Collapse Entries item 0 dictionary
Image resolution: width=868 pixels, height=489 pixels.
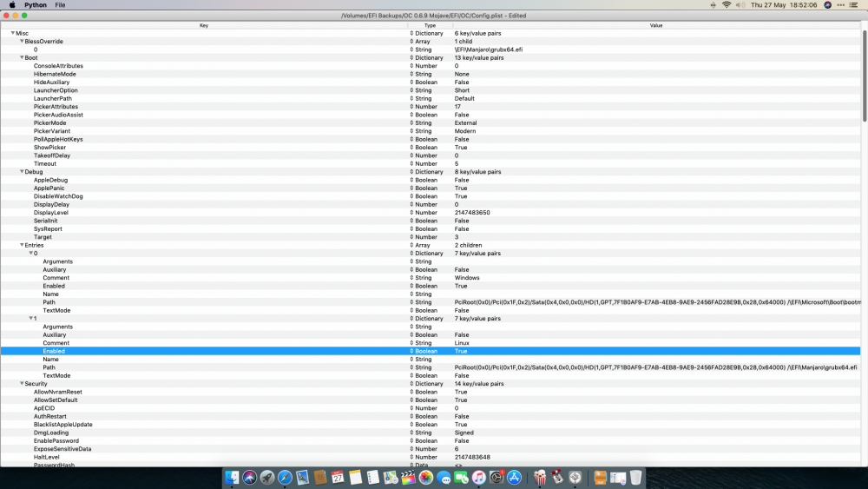(x=31, y=253)
